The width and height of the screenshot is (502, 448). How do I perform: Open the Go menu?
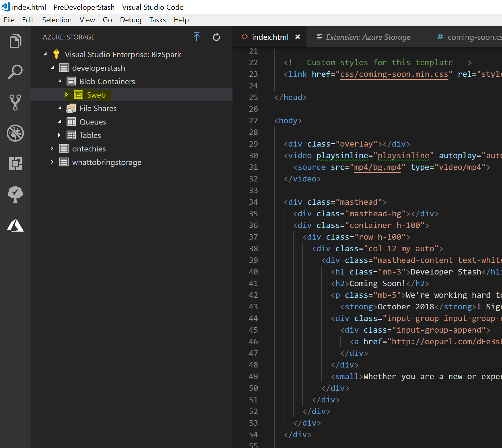(x=107, y=20)
